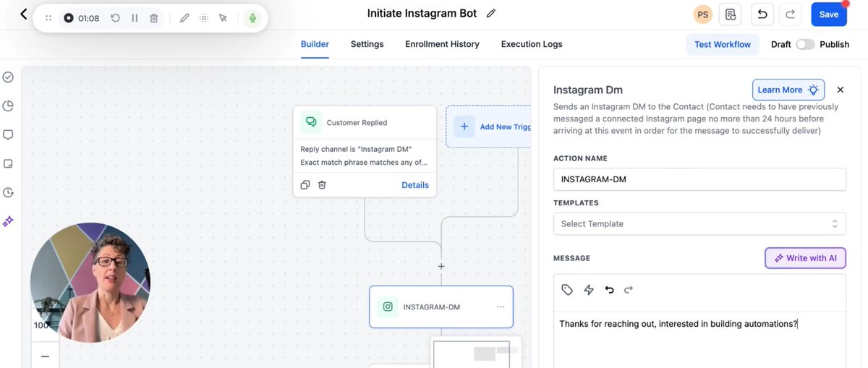Open the checkmark circle sidebar icon
Screen dimensions: 868x368
(x=9, y=77)
